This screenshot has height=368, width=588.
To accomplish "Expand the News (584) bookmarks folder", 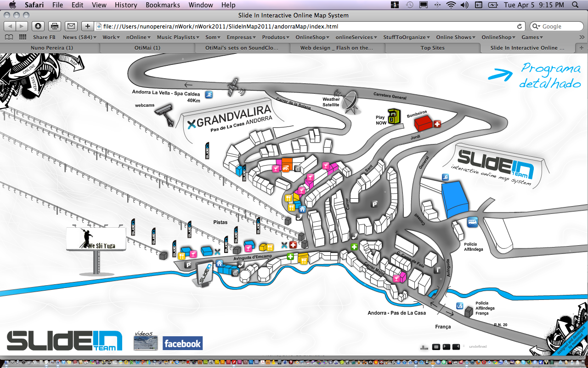I will (x=79, y=37).
